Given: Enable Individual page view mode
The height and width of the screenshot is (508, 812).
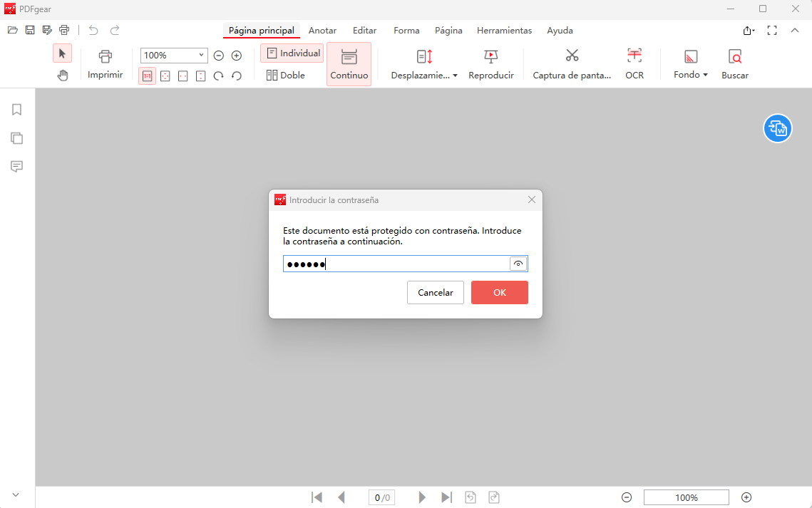Looking at the screenshot, I should (x=292, y=53).
